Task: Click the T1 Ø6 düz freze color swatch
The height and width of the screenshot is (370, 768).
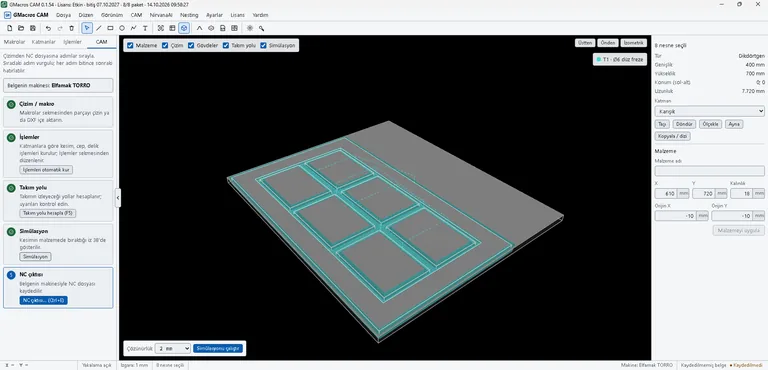Action: tap(599, 59)
